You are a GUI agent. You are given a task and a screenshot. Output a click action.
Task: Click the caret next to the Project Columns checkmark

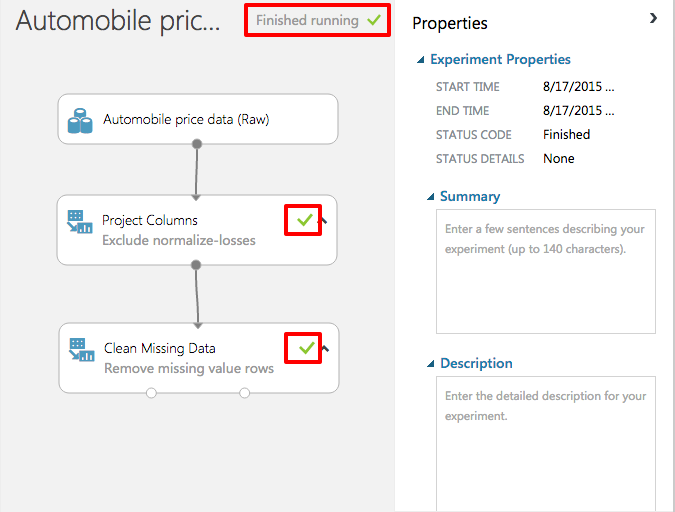326,221
